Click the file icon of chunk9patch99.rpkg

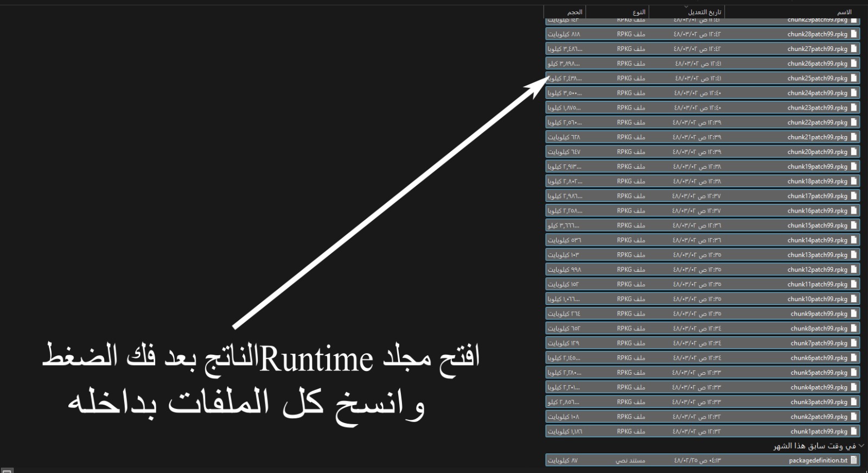[x=854, y=314]
